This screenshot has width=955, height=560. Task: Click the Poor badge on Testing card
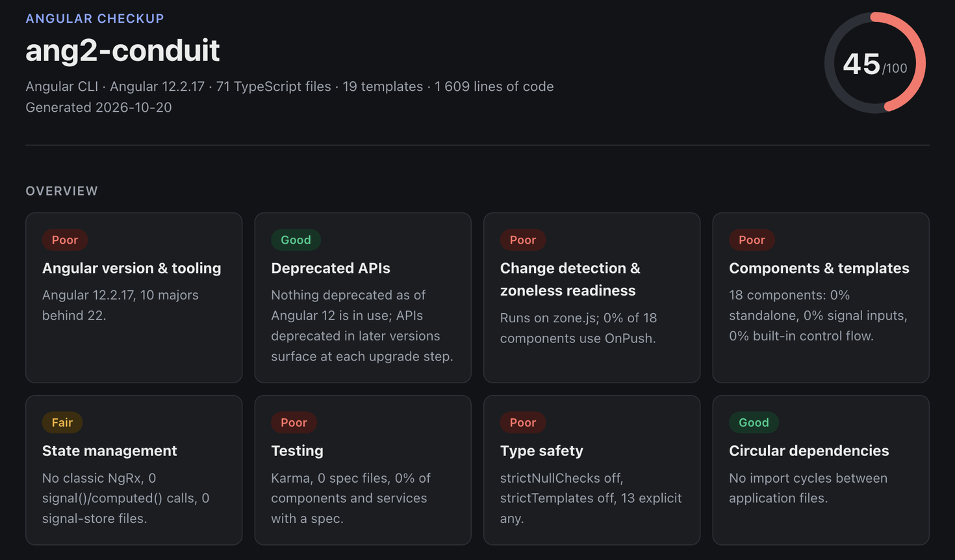[x=294, y=422]
